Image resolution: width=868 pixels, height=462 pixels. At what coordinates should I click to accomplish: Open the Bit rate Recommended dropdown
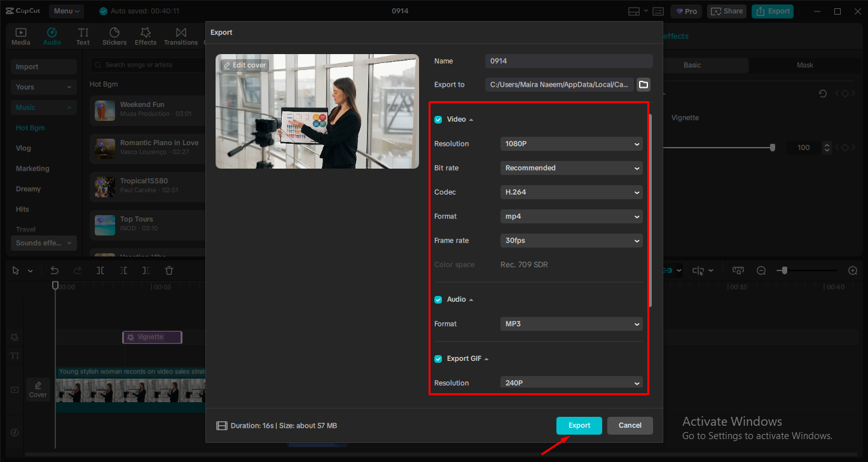pyautogui.click(x=572, y=168)
